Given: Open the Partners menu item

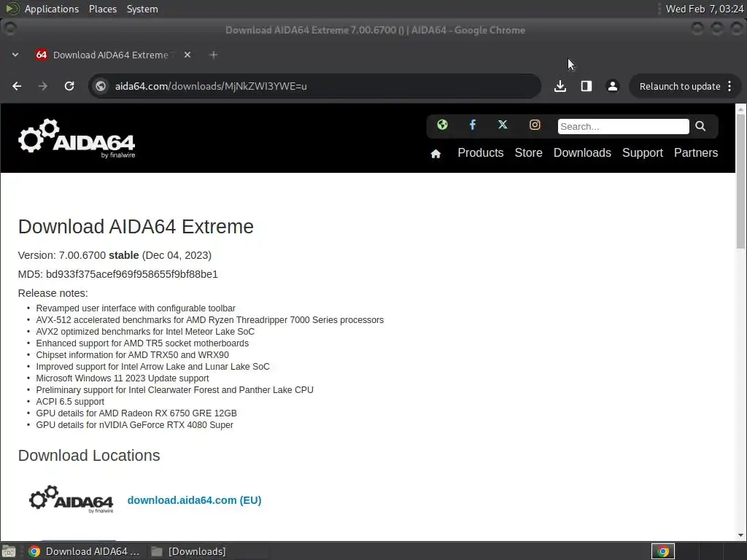Looking at the screenshot, I should point(695,153).
